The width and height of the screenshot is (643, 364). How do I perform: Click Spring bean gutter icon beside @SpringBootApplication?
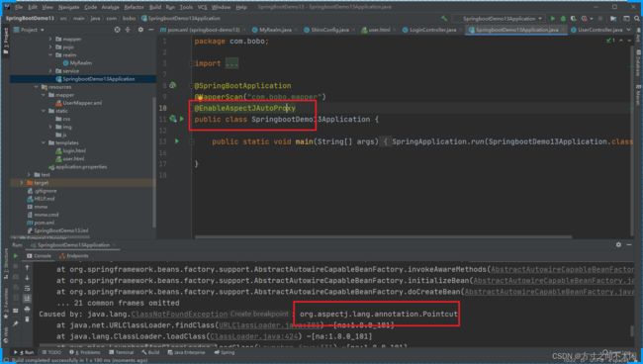pyautogui.click(x=173, y=85)
